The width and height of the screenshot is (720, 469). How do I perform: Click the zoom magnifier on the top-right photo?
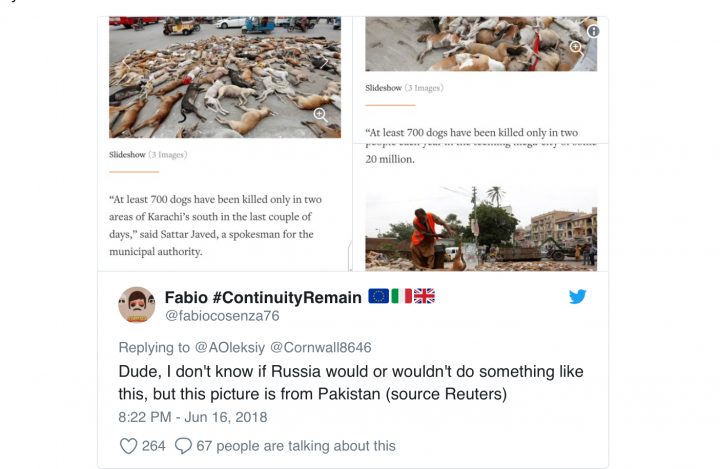pos(576,47)
